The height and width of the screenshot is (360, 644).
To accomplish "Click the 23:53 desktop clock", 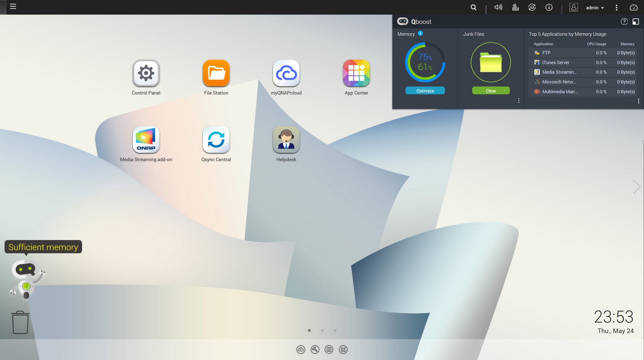I will pyautogui.click(x=613, y=317).
